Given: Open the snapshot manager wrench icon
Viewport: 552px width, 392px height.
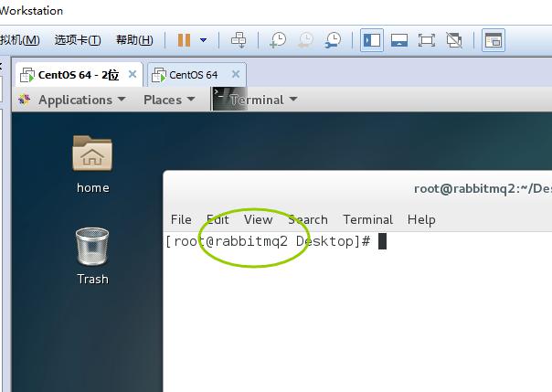Looking at the screenshot, I should pos(333,40).
